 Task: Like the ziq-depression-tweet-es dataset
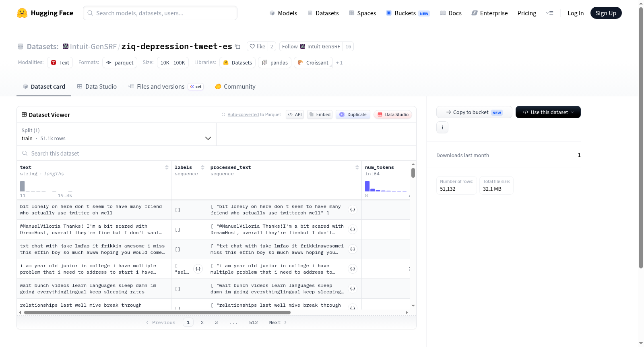[257, 46]
